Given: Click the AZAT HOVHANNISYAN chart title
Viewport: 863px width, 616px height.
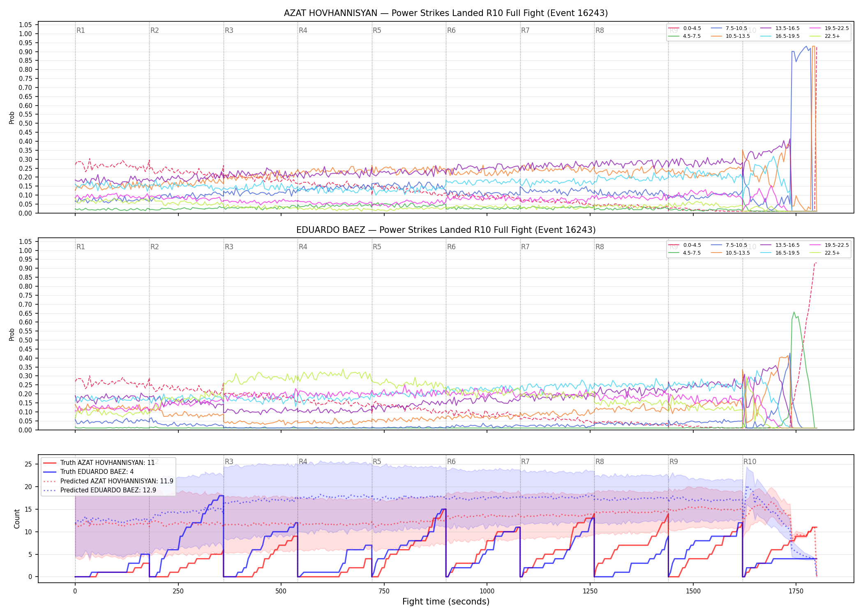Looking at the screenshot, I should click(446, 13).
